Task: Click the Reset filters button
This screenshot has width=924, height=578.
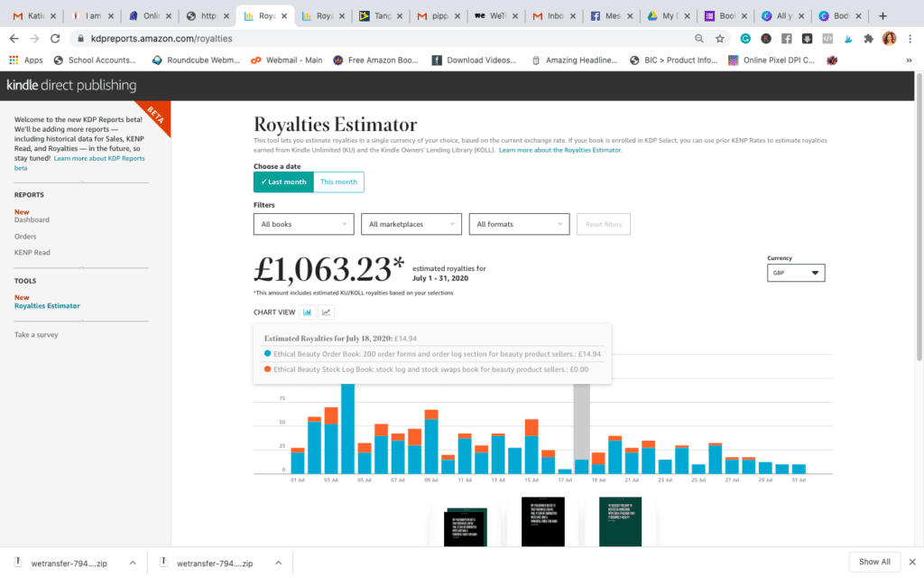Action: tap(604, 224)
